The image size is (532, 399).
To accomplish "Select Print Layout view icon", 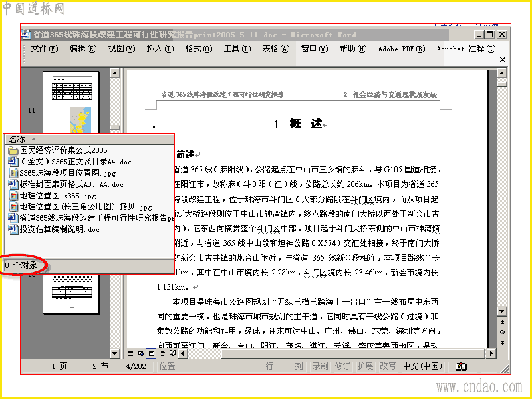I will click(152, 354).
